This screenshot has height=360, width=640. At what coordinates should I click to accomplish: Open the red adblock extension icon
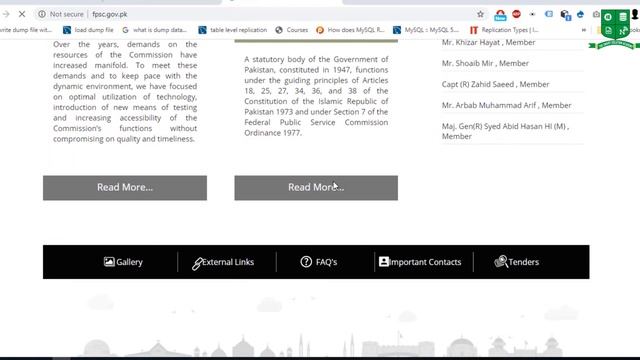(516, 14)
